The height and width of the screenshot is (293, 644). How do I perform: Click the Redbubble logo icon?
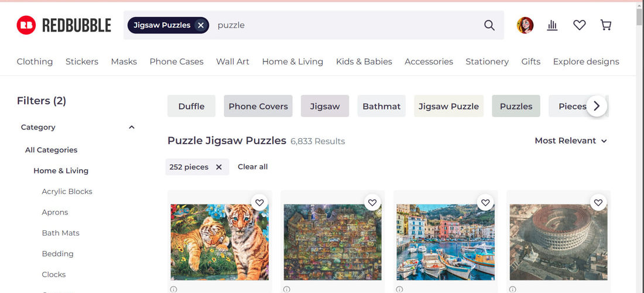pyautogui.click(x=26, y=25)
